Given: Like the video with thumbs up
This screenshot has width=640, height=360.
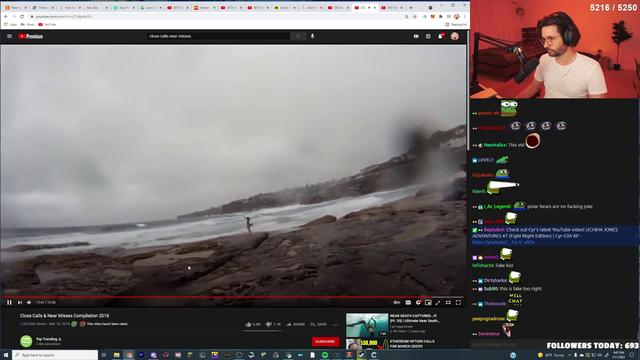Looking at the screenshot, I should pyautogui.click(x=253, y=324).
